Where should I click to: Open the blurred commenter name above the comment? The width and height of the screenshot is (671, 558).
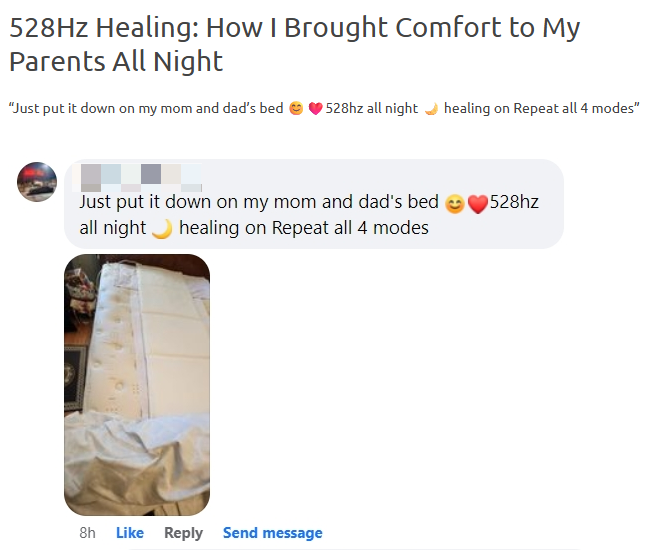coord(137,177)
